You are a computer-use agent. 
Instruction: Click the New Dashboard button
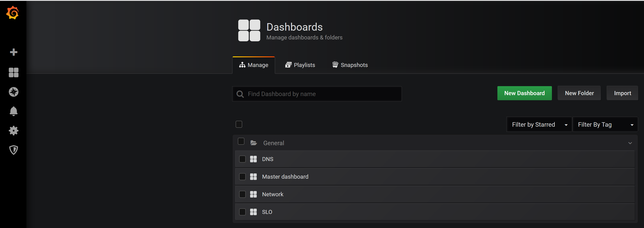click(x=524, y=93)
